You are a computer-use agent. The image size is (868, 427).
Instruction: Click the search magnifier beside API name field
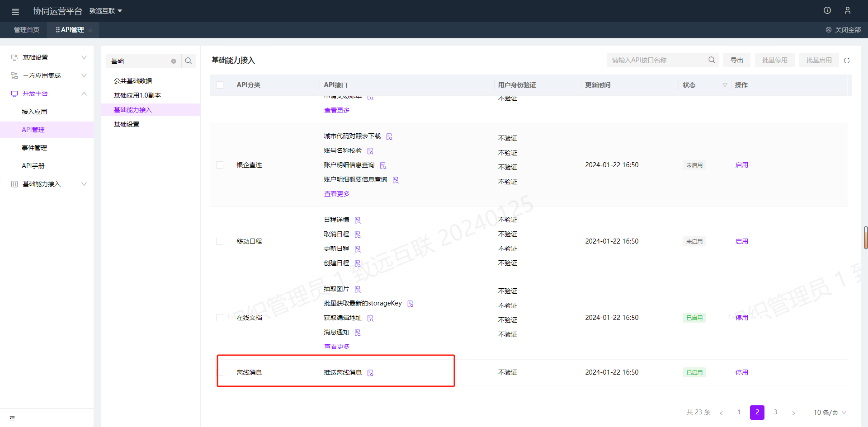coord(712,60)
